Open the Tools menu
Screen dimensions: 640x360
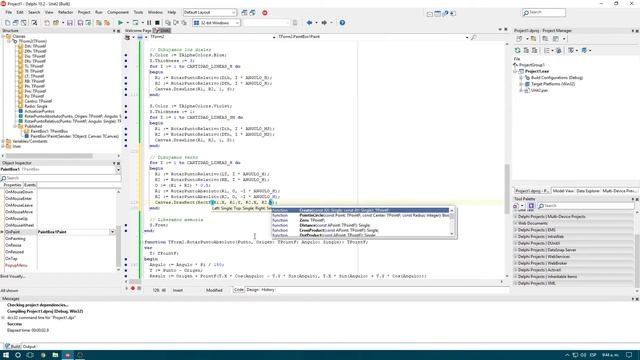coord(138,13)
